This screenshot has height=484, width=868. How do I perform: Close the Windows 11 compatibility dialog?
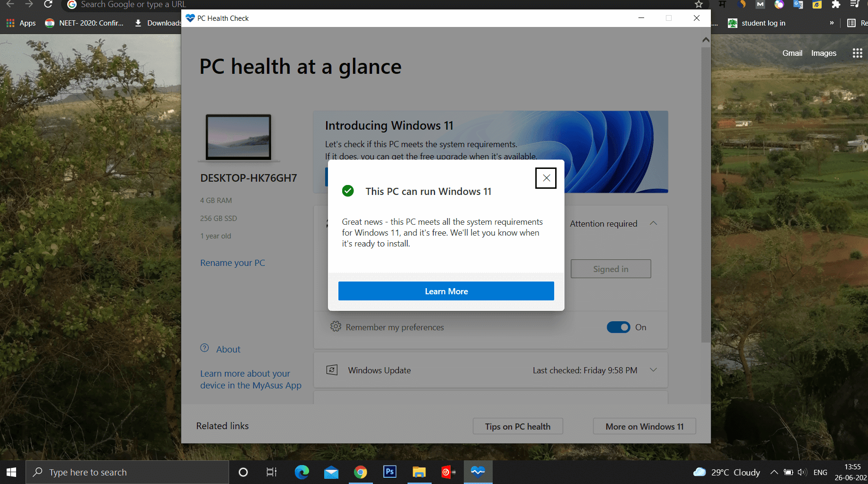point(546,178)
